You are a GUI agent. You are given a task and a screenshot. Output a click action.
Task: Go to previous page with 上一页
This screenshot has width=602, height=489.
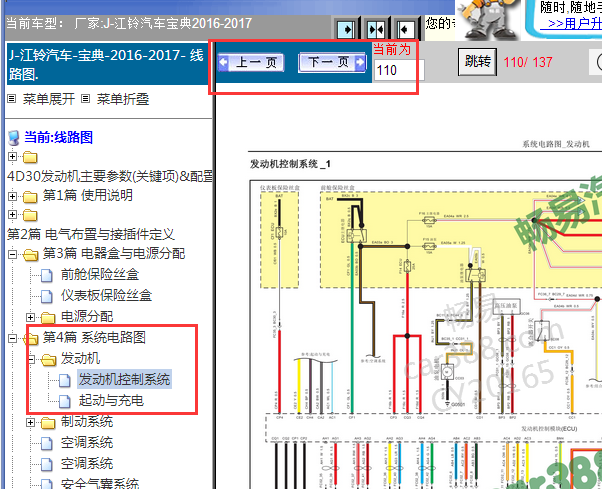point(251,62)
